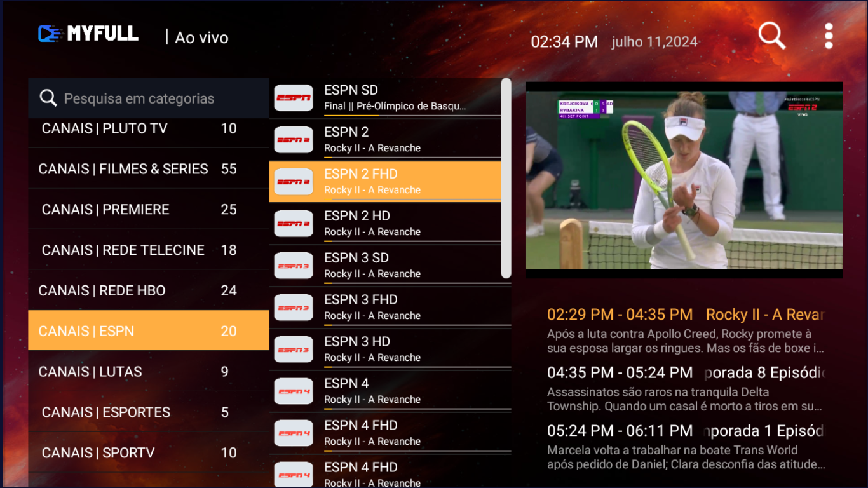Click channel count 9 beside LUTAS
This screenshot has width=868, height=488.
click(x=224, y=372)
